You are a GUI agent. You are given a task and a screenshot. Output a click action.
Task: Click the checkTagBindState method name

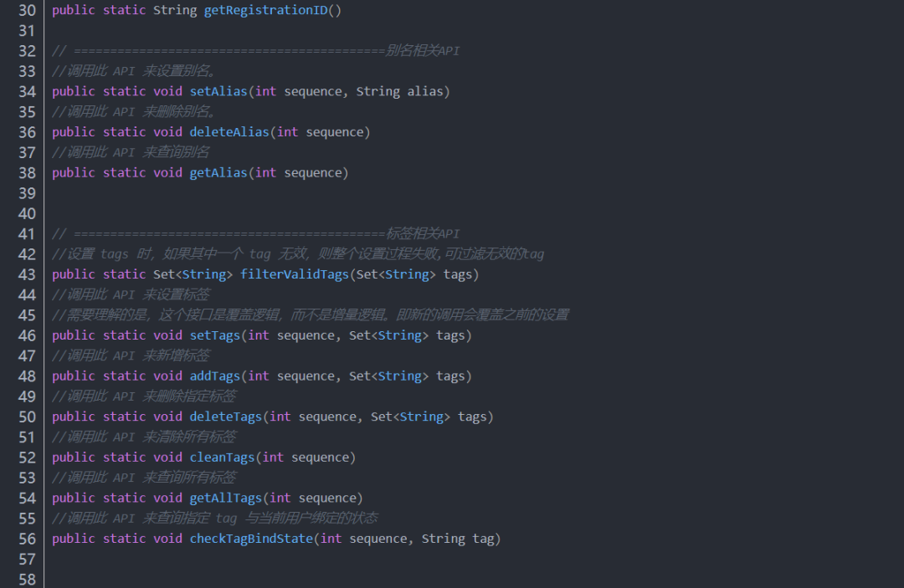[251, 539]
